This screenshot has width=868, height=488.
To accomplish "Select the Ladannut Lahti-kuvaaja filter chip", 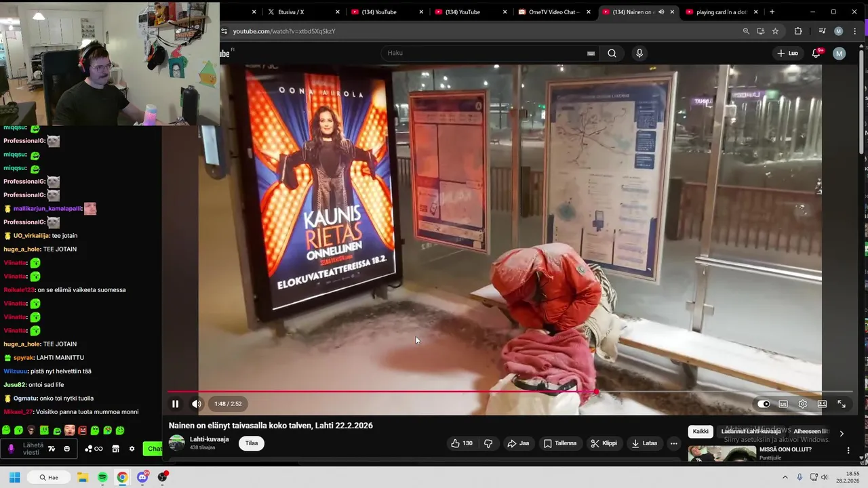I will (751, 431).
